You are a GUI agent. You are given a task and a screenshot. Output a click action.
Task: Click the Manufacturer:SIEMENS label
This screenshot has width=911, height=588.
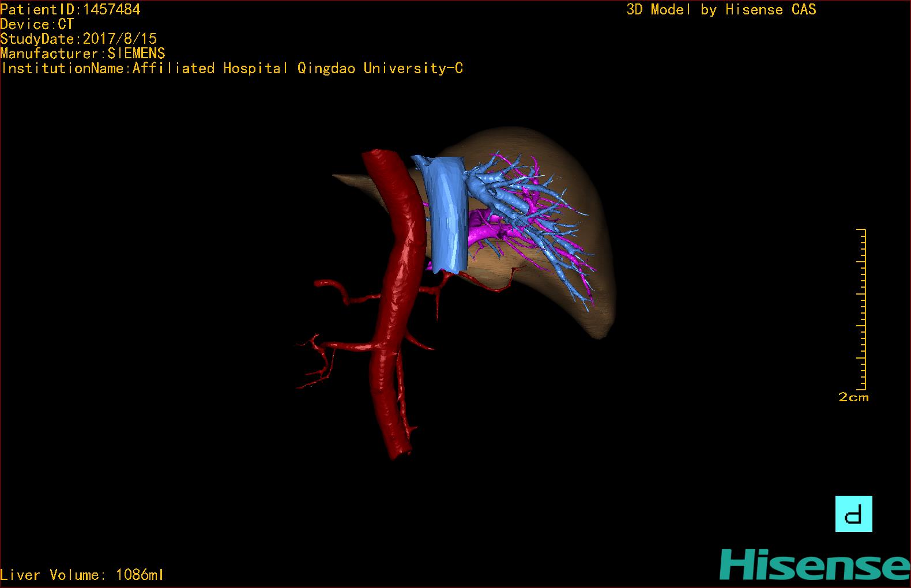83,54
